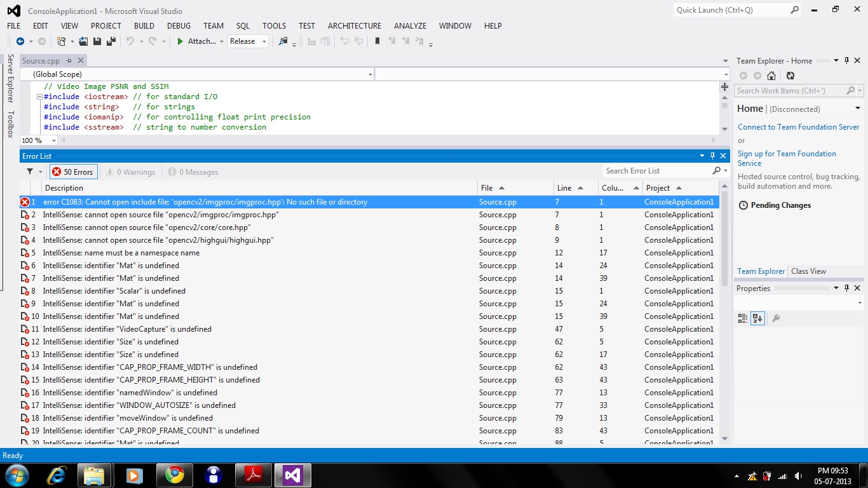Click into the Search Error List field
The height and width of the screenshot is (488, 868).
click(x=656, y=171)
